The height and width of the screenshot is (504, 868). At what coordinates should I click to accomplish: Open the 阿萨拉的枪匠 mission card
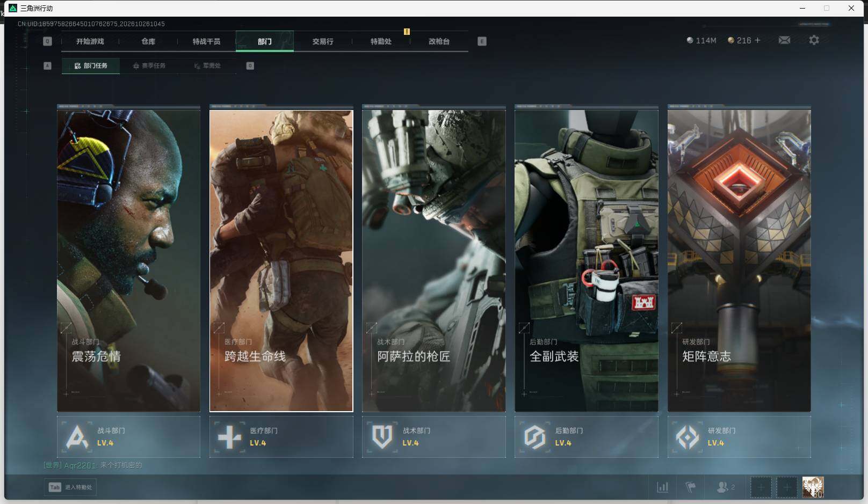click(x=433, y=260)
